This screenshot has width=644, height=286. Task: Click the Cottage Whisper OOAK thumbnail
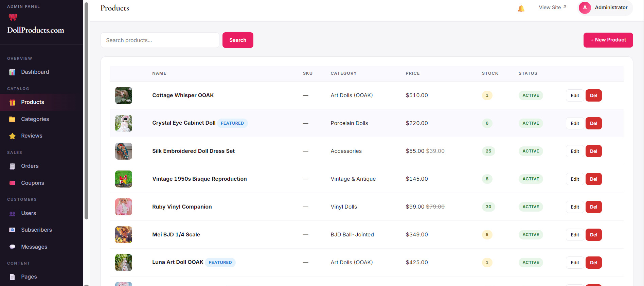(x=124, y=95)
